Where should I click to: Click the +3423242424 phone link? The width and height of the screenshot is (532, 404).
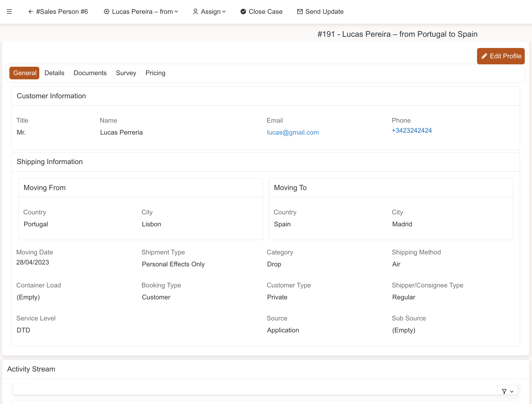pos(412,130)
